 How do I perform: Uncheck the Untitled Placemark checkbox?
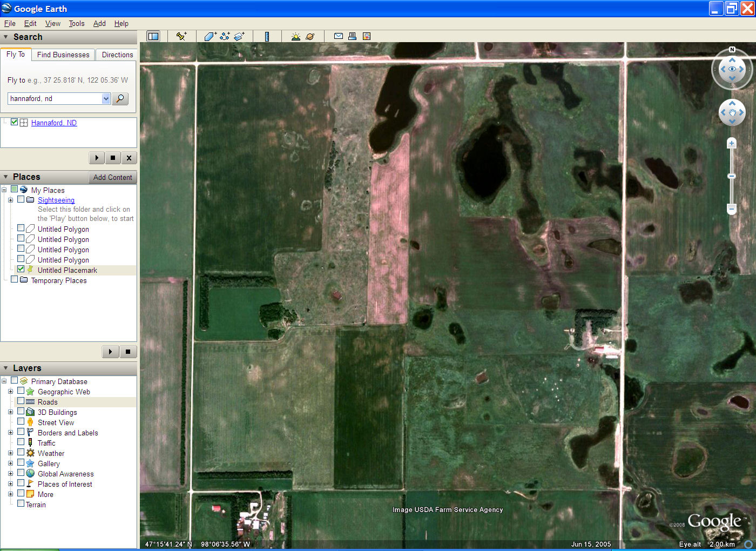pos(21,270)
